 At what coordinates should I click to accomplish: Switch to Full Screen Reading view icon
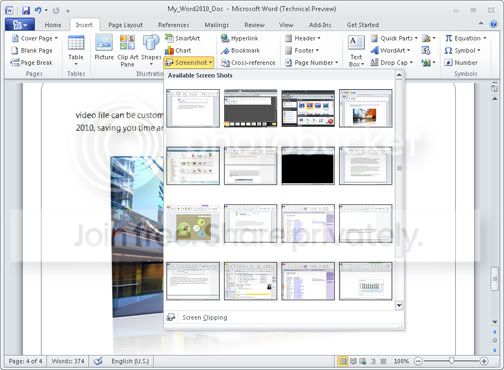pos(353,361)
